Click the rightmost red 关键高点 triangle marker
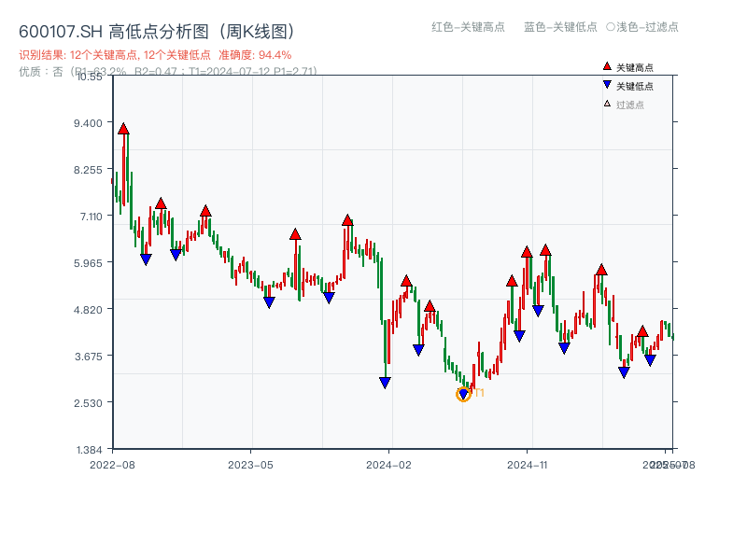This screenshot has height=560, width=747. coord(643,333)
